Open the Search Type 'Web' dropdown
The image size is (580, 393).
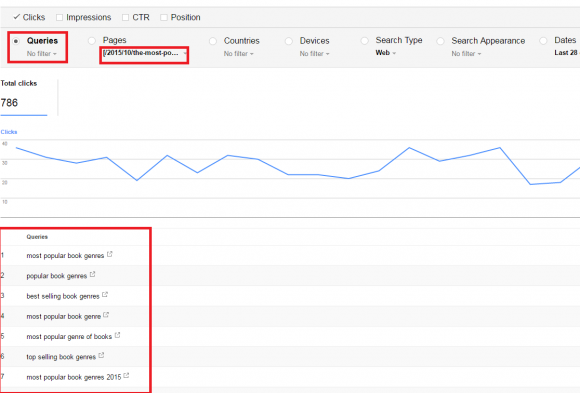[385, 53]
